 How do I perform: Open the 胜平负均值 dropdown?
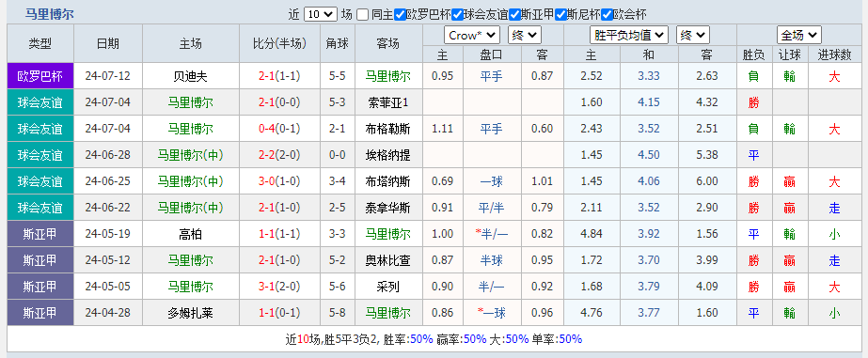point(629,36)
